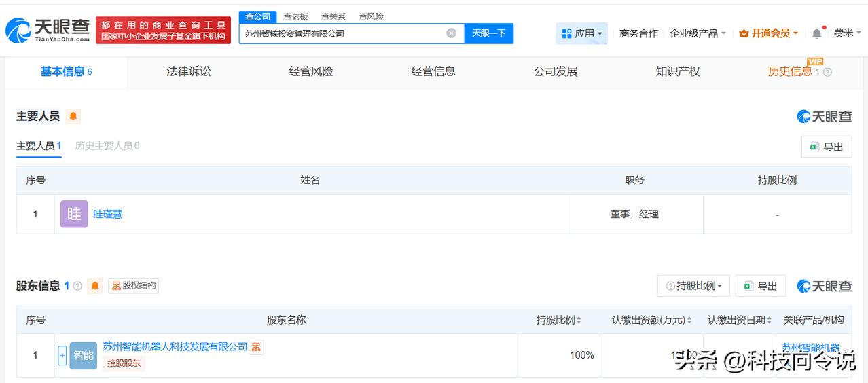Open the 眭瑾慧 person link
This screenshot has height=383, width=868.
pyautogui.click(x=108, y=214)
